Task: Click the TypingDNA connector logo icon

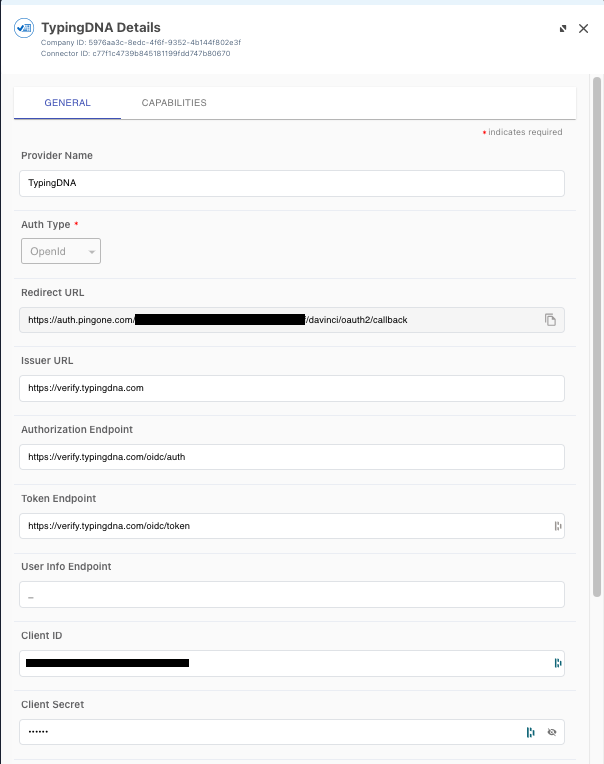Action: tap(24, 28)
